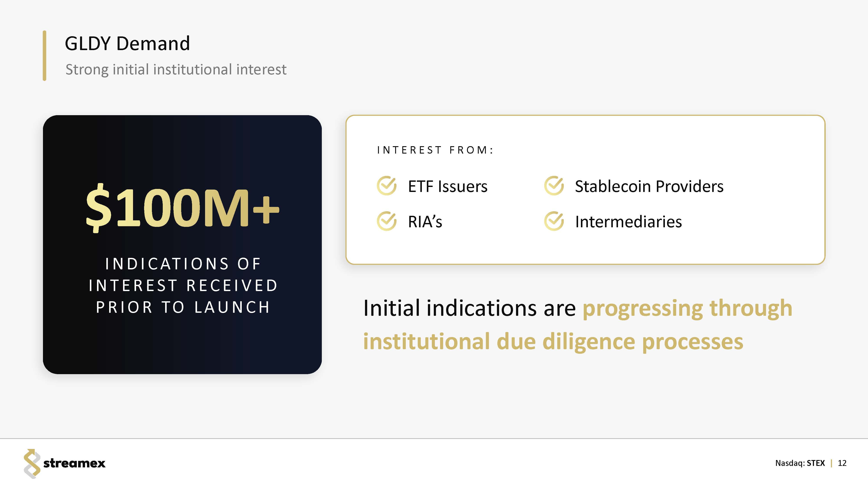
Task: Select the Stablecoin Providers checkmark icon
Action: [554, 186]
